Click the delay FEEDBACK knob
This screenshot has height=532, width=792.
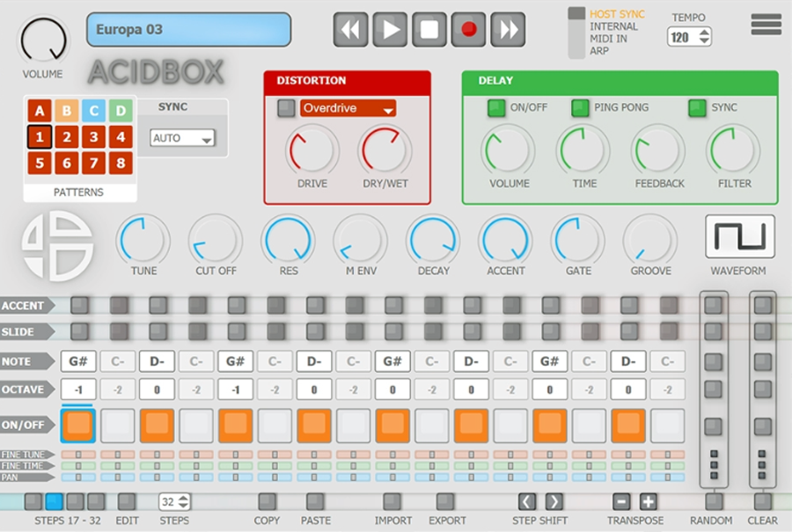coord(658,151)
